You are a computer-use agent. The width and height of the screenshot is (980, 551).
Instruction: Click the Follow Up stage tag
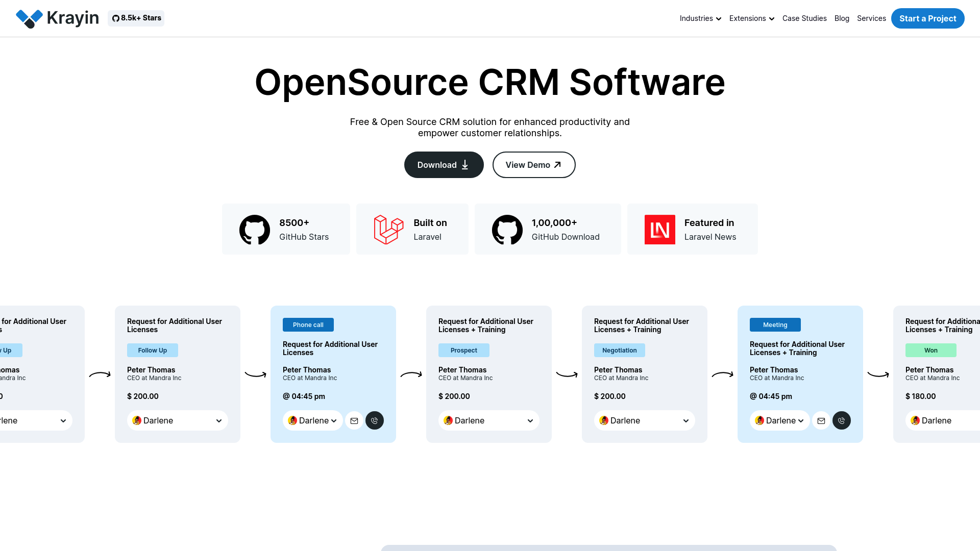point(153,350)
